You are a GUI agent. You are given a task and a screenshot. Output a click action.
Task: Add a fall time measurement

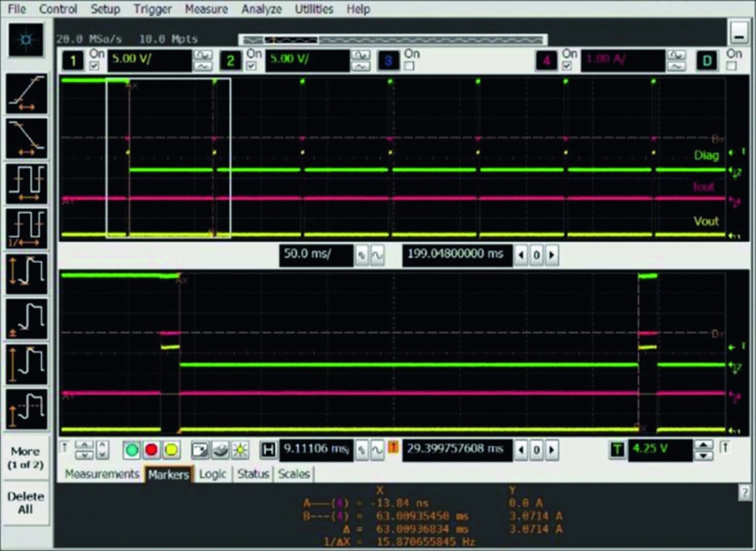(x=26, y=138)
